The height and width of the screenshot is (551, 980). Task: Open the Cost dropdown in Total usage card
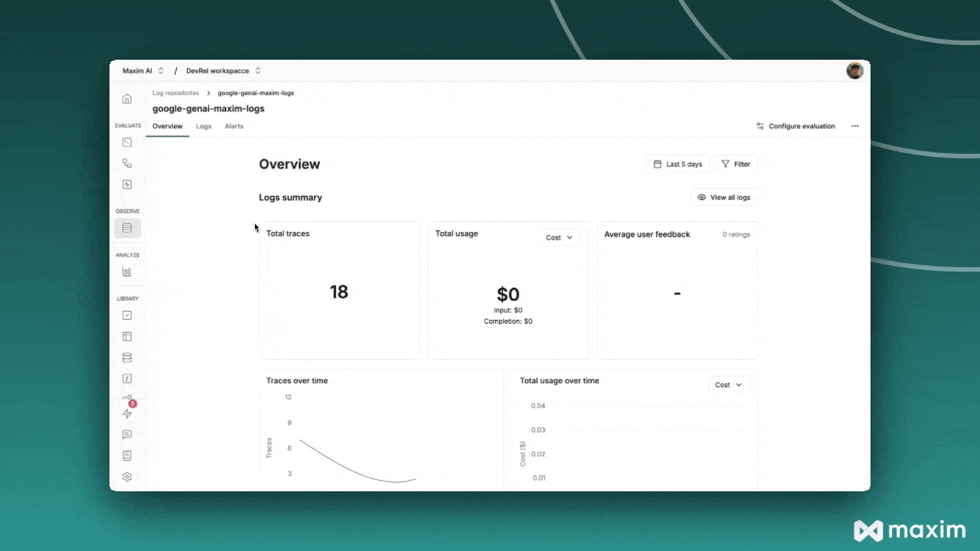(x=560, y=238)
